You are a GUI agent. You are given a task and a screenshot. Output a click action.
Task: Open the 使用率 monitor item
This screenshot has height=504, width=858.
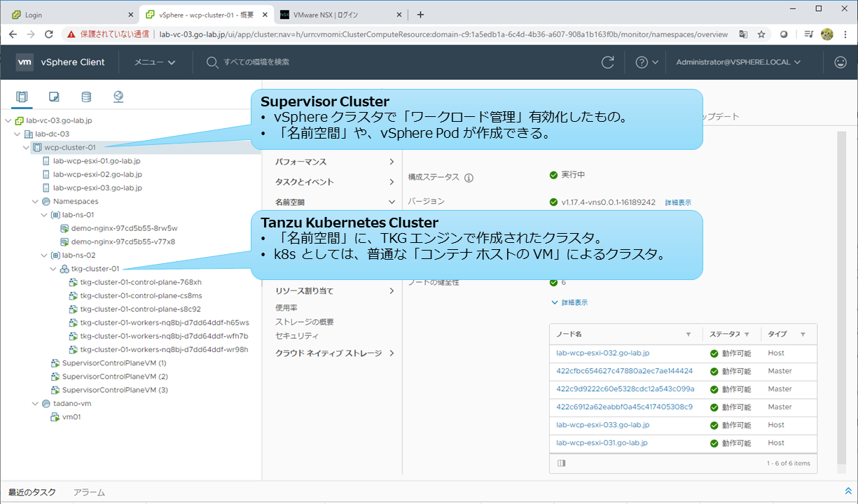286,307
